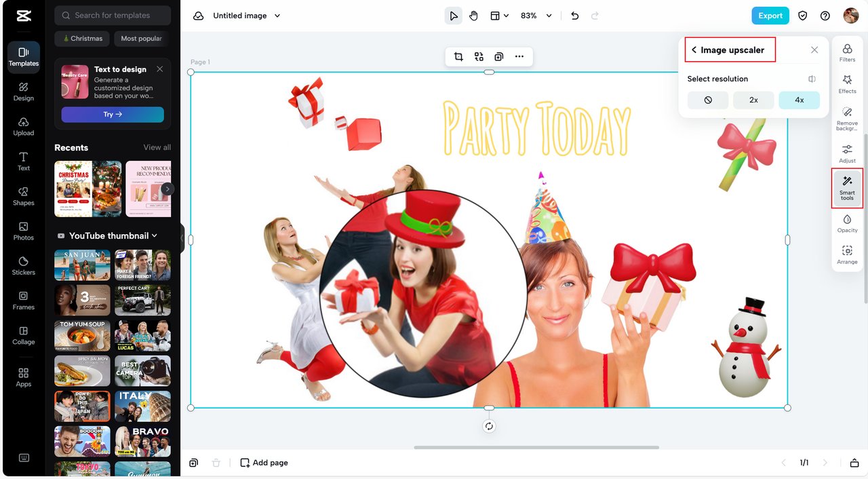
Task: Click the replace image icon in floating toolbar
Action: click(479, 57)
